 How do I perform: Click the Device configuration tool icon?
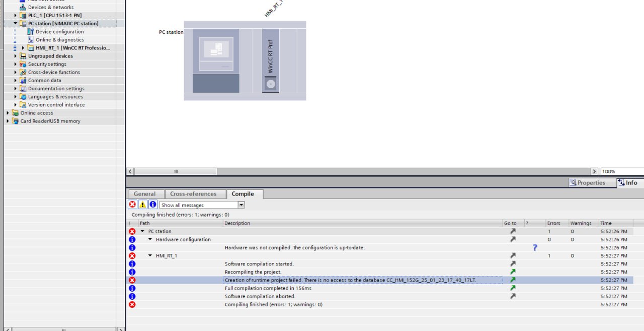pos(31,31)
